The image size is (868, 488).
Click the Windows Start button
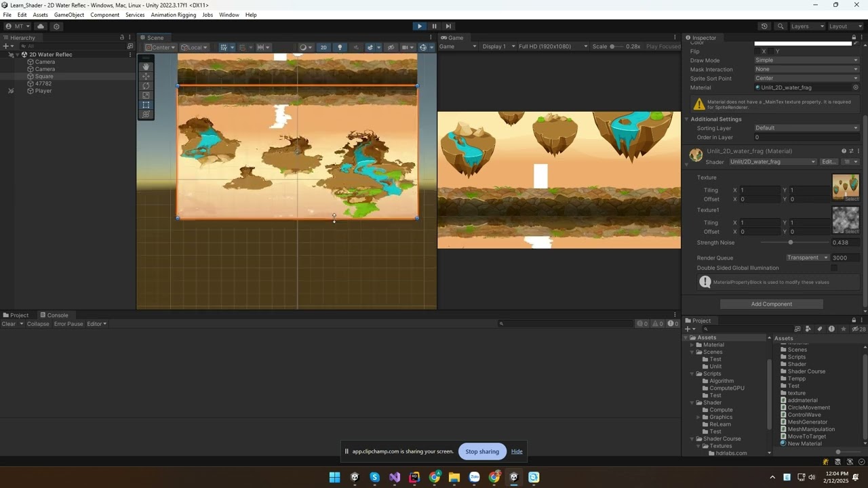(x=334, y=477)
